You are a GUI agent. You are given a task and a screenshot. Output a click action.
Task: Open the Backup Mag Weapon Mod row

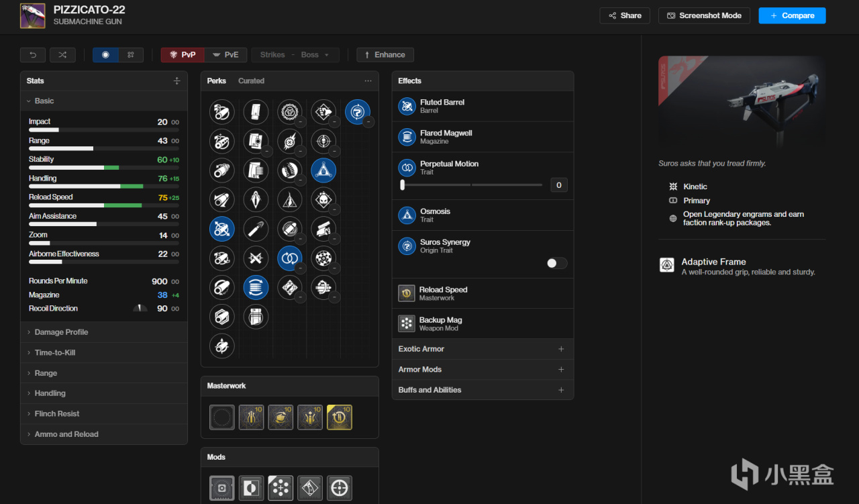tap(483, 323)
